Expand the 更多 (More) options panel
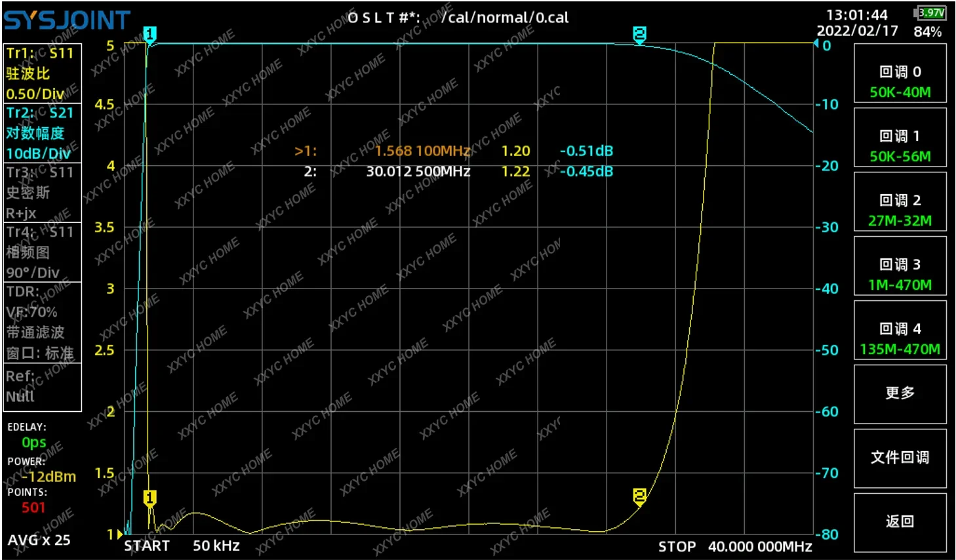 point(900,393)
